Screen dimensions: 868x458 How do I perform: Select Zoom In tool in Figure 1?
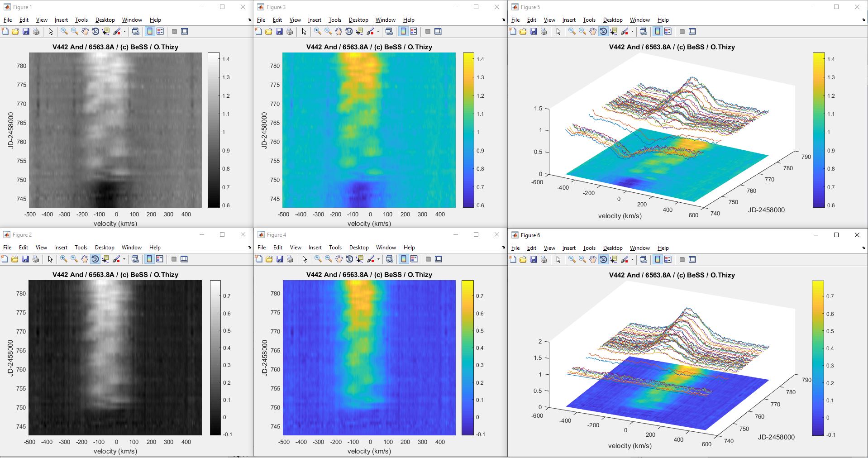64,31
